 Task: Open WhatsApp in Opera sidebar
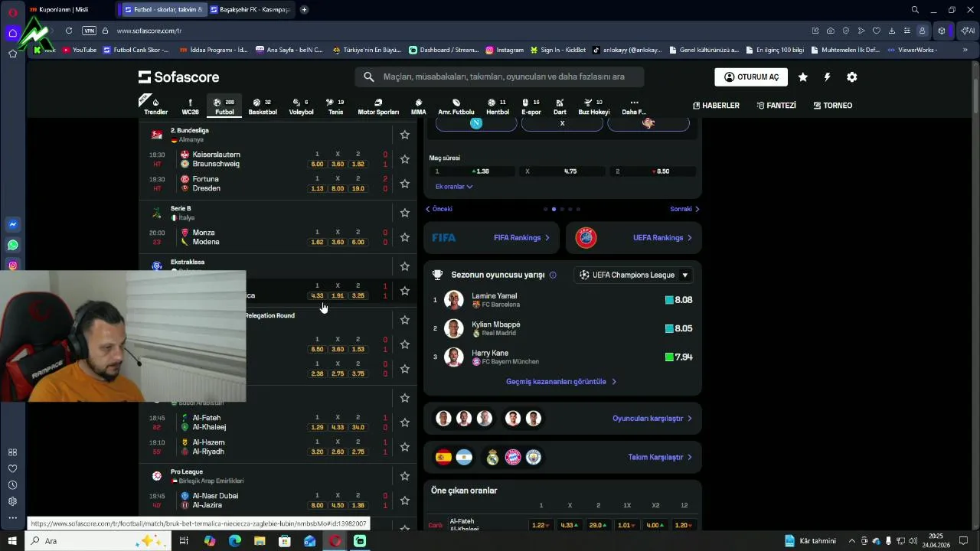[12, 245]
